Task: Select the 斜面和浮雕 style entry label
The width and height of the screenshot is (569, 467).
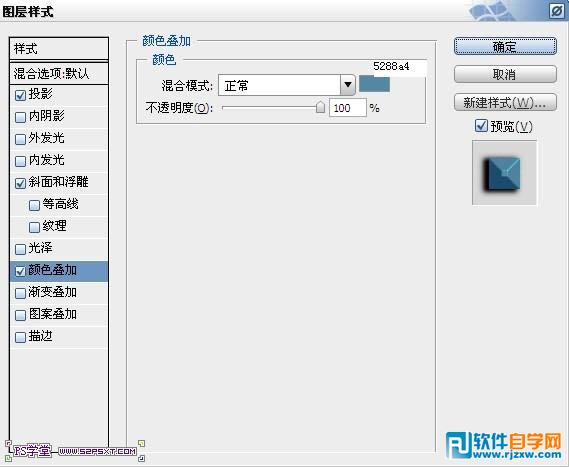Action: click(x=58, y=182)
